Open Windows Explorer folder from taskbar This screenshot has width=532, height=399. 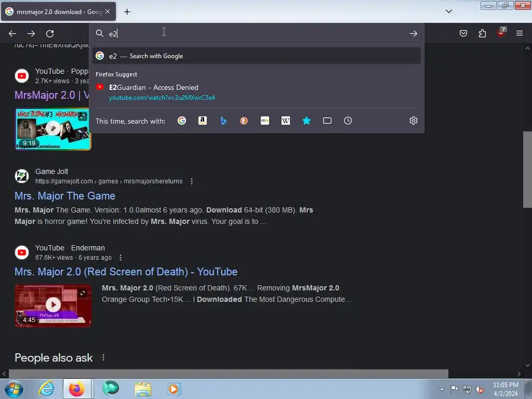coord(143,389)
